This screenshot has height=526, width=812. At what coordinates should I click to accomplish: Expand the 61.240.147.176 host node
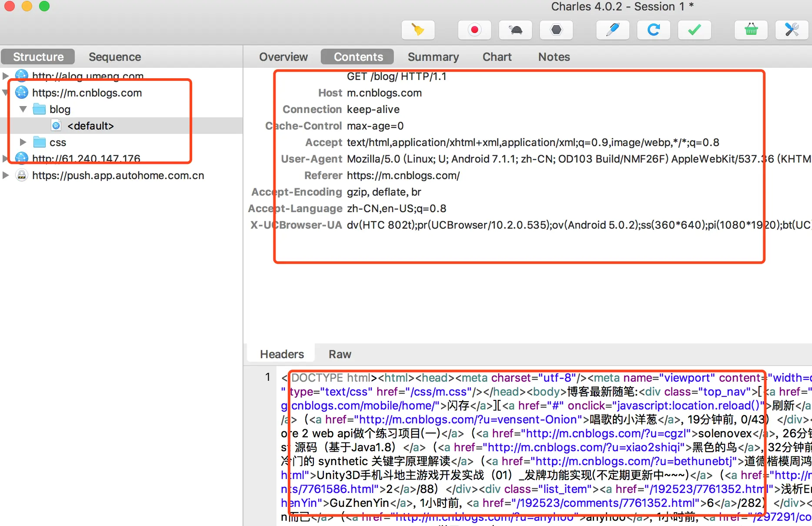tap(6, 159)
